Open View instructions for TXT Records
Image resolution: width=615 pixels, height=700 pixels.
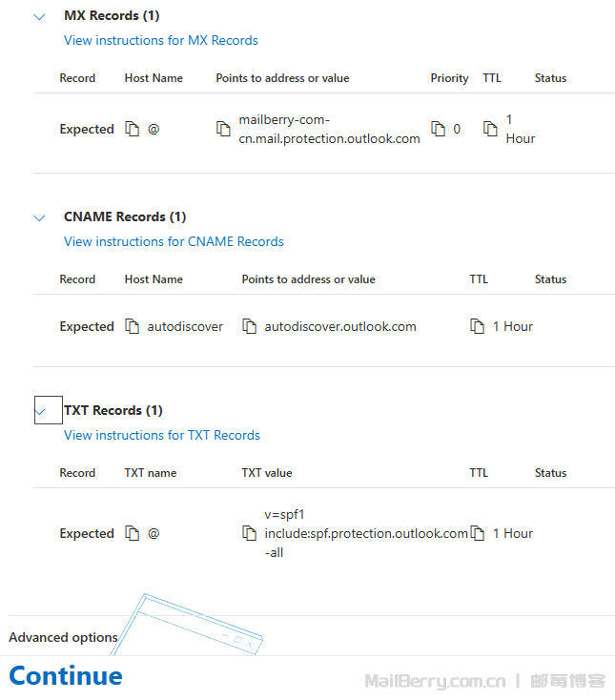coord(161,435)
